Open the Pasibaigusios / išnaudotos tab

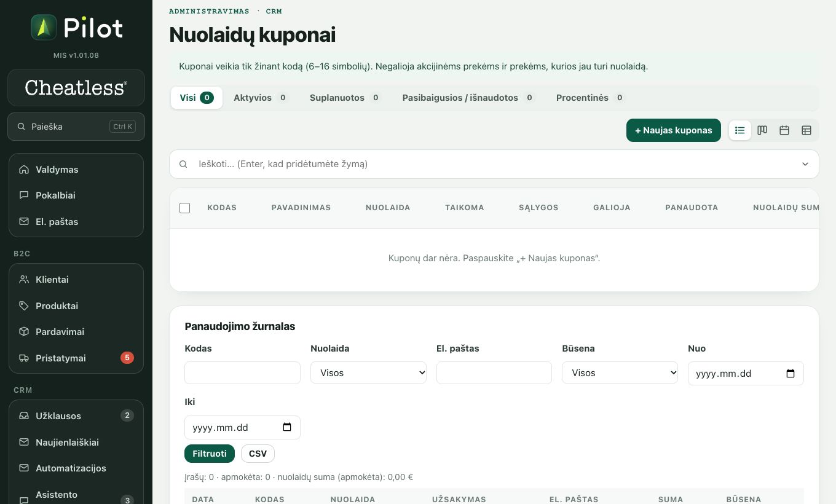tap(468, 98)
